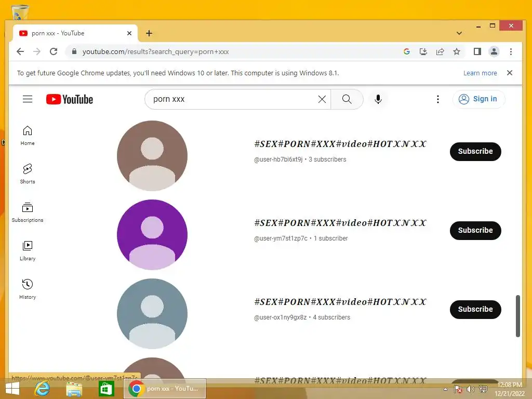Launch Internet Explorer from the taskbar
This screenshot has height=399, width=532.
42,389
